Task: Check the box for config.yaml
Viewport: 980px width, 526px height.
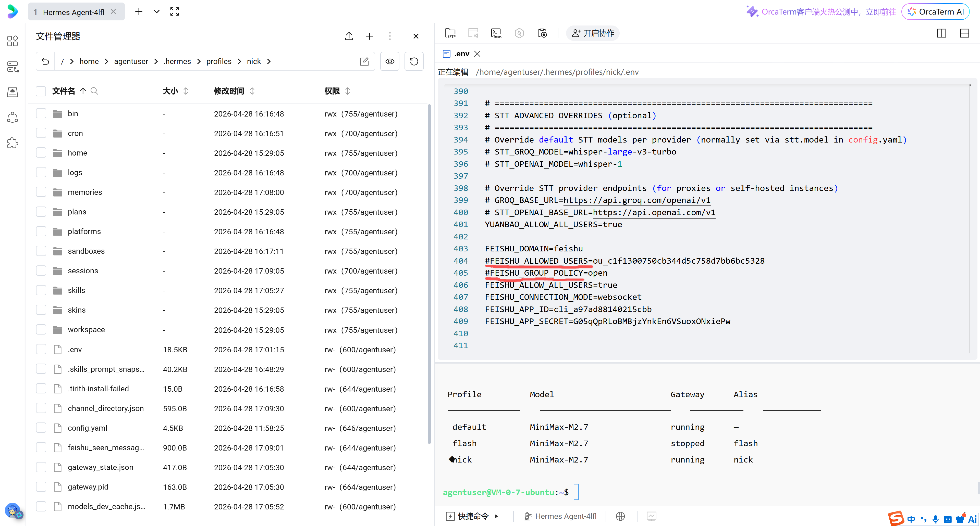Action: (x=41, y=428)
